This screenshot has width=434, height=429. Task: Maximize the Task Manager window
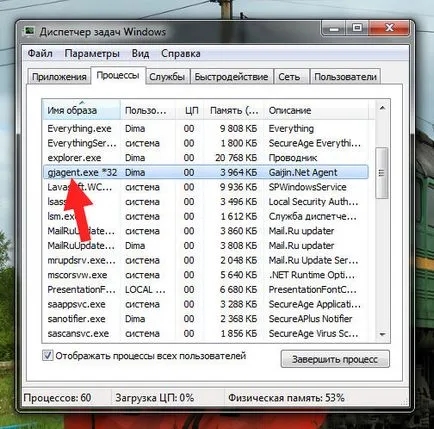(x=357, y=28)
